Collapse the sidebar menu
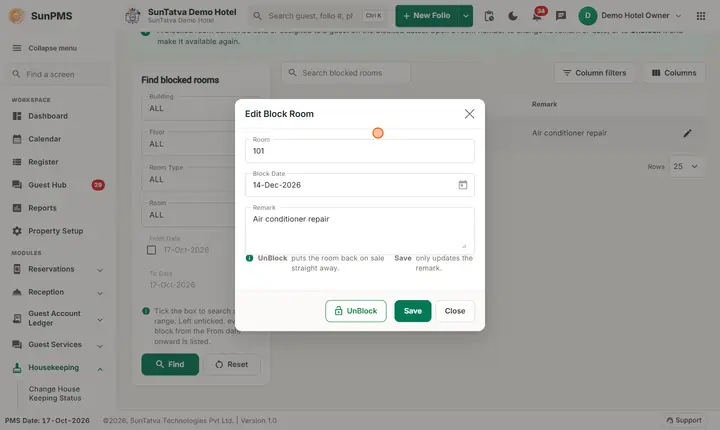 pyautogui.click(x=45, y=48)
